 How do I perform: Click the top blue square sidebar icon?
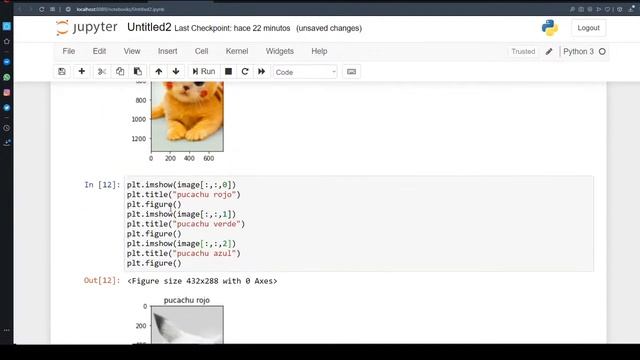coord(7,26)
